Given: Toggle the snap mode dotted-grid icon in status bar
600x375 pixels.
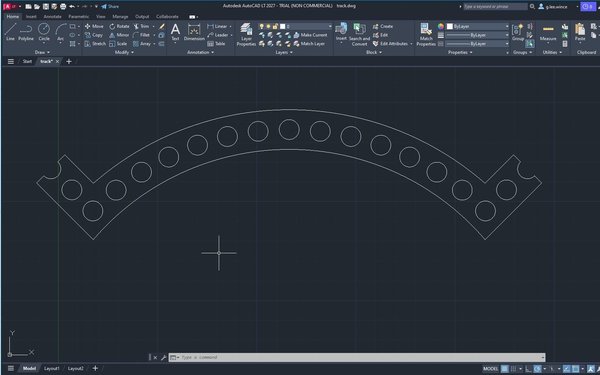Looking at the screenshot, I should coord(513,369).
